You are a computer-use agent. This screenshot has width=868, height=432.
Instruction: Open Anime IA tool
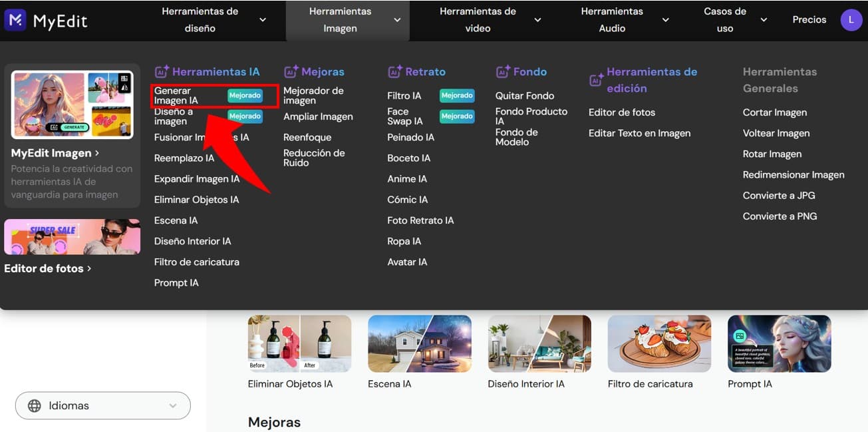407,179
